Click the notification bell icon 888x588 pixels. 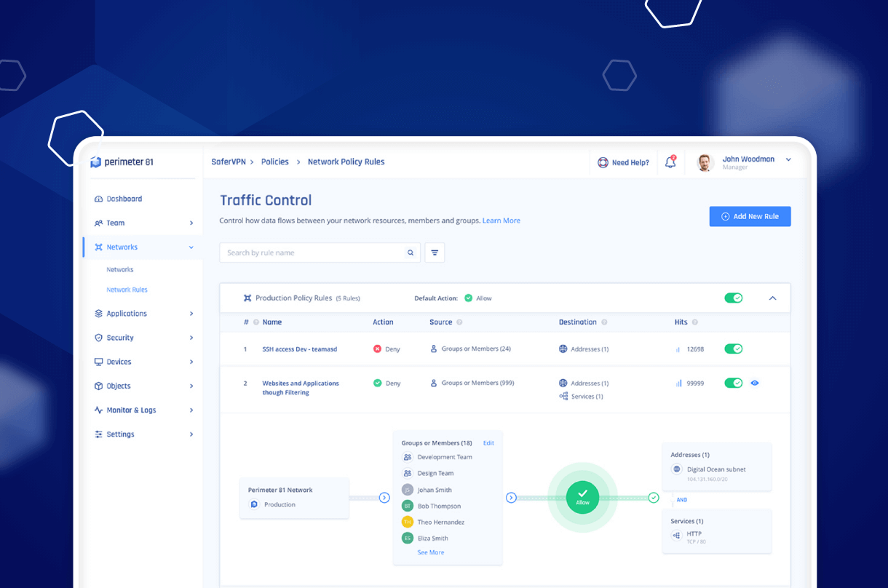(x=670, y=162)
